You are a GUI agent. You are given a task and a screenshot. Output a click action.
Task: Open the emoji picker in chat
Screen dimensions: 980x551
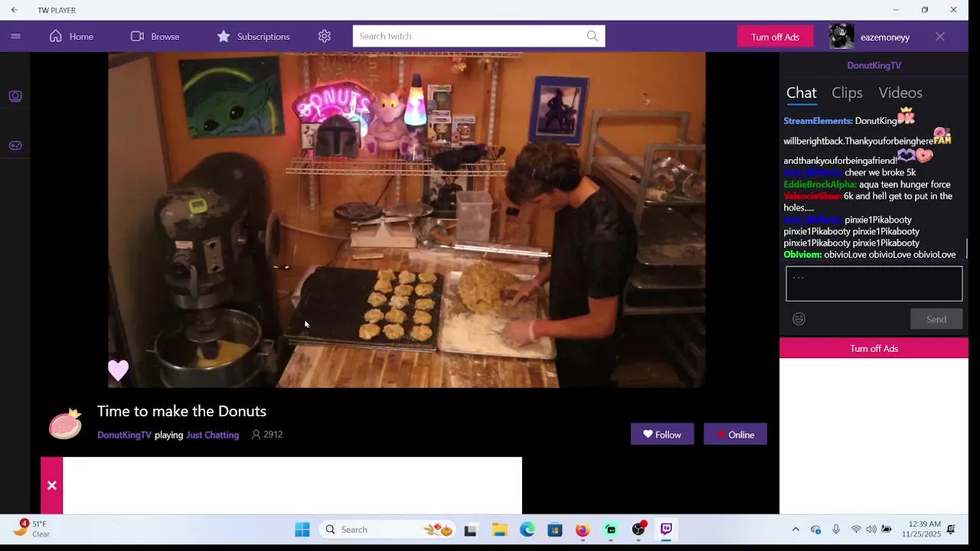pos(799,319)
